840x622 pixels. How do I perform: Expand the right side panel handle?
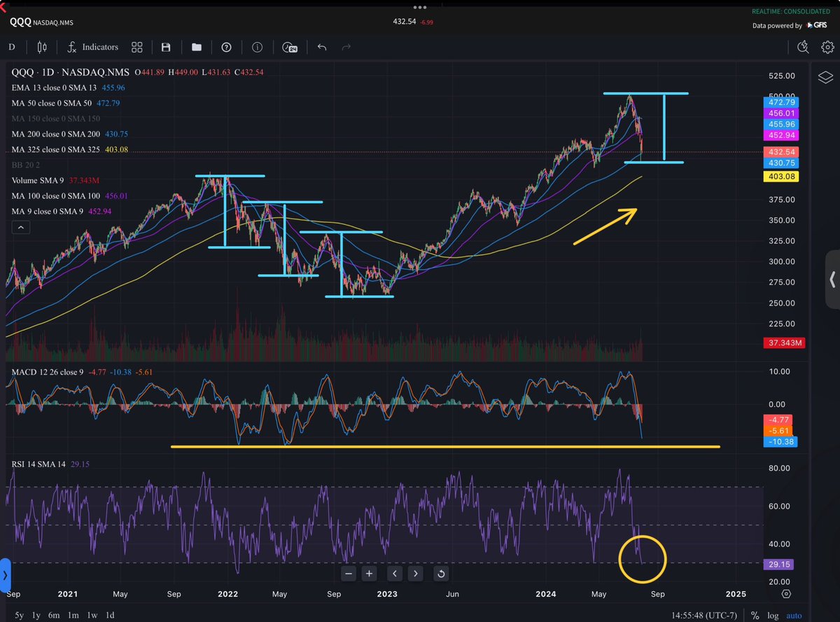point(832,279)
